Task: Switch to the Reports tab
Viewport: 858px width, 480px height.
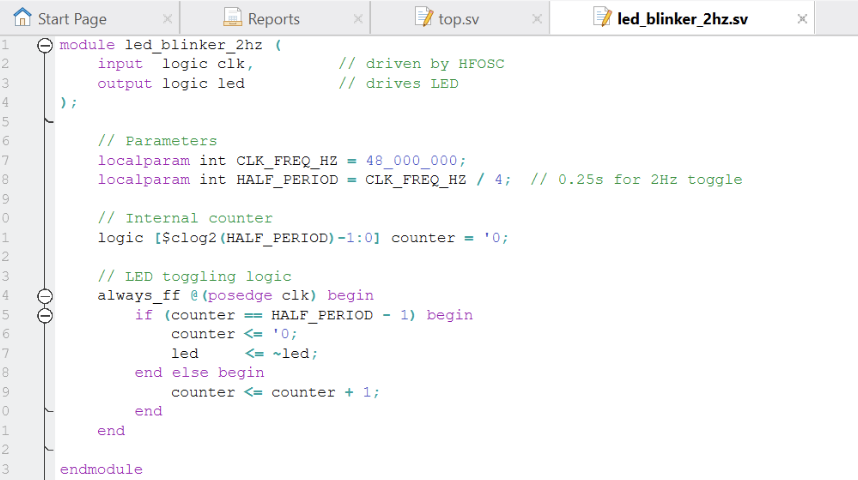Action: (x=273, y=19)
